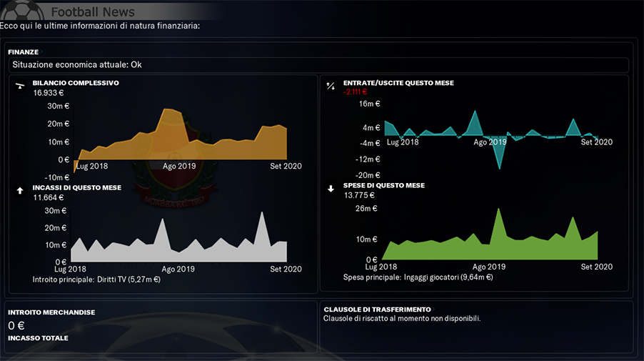Click the plus/minus icon for Entrate/Uscite
The image size is (644, 361).
[x=331, y=86]
